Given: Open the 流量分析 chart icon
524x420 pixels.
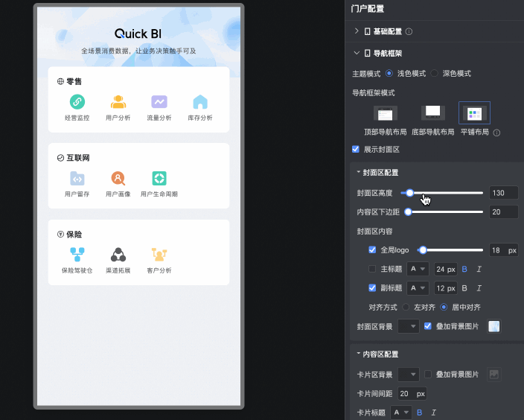Looking at the screenshot, I should click(159, 102).
